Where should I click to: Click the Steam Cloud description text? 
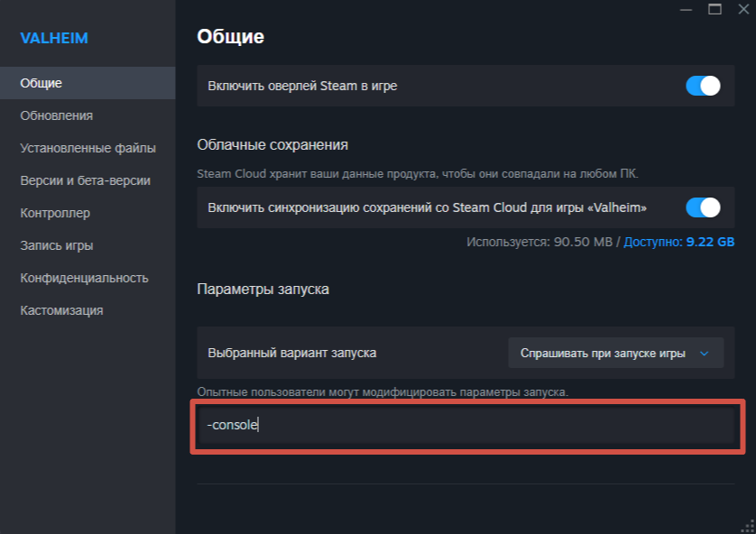(x=418, y=173)
